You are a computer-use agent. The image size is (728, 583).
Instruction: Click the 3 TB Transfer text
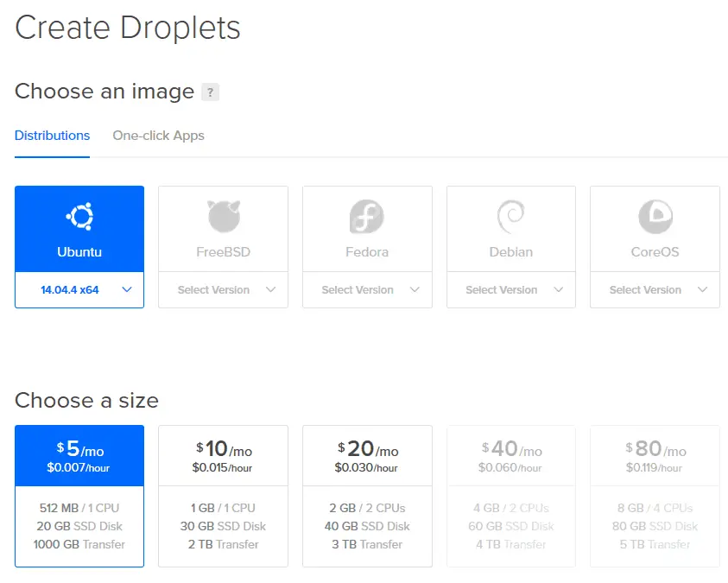click(x=367, y=544)
